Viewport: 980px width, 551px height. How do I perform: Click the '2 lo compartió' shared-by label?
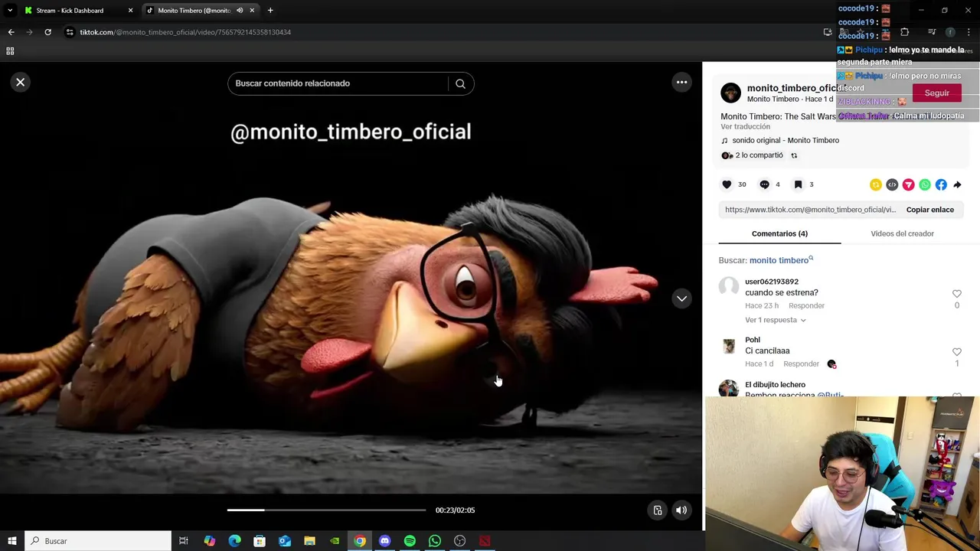759,155
